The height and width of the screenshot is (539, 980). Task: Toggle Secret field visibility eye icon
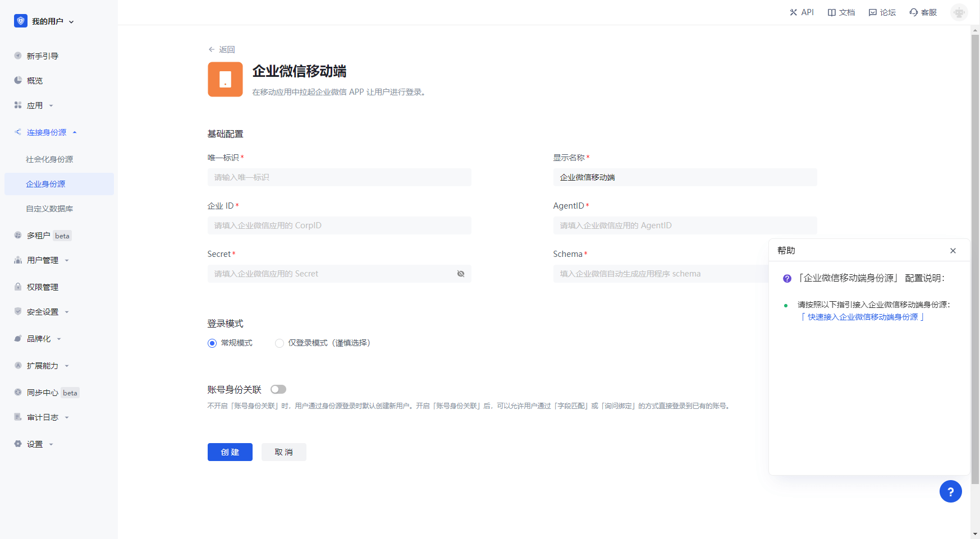coord(460,274)
